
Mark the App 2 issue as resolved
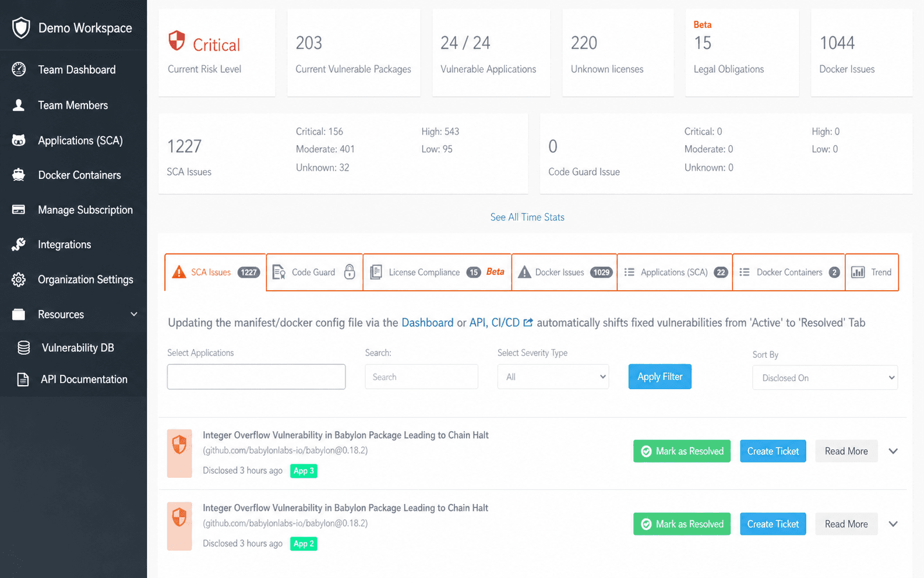pyautogui.click(x=682, y=524)
